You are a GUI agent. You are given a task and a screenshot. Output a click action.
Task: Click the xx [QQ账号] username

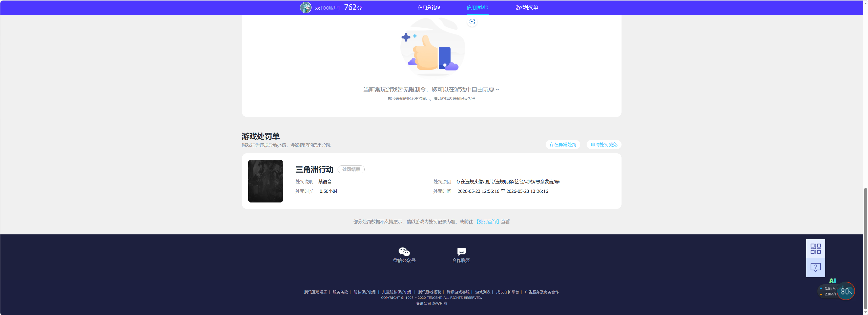[x=327, y=8]
